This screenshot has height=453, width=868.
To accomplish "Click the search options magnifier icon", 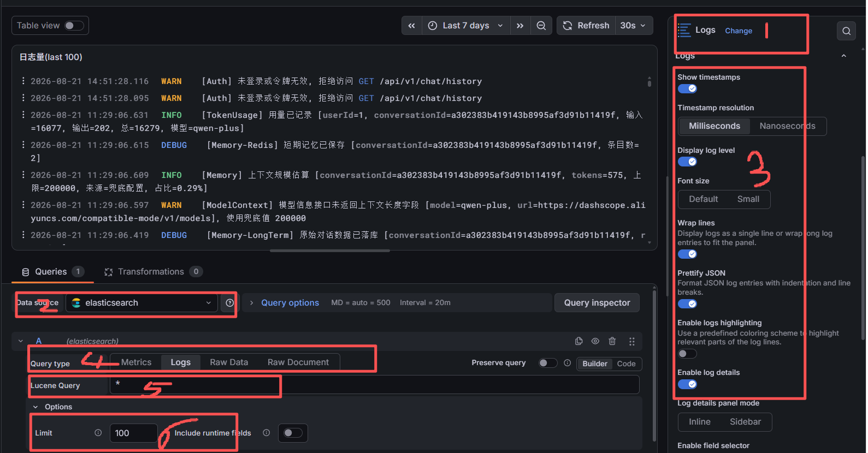I will pos(846,31).
